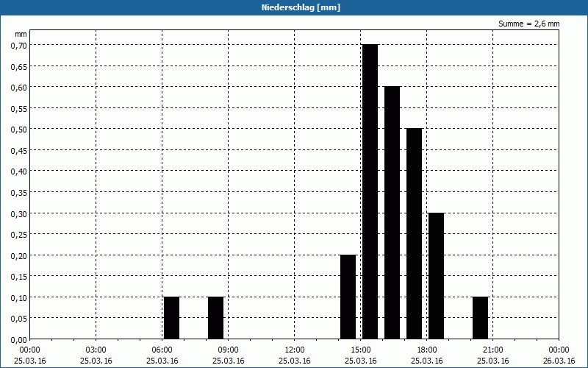Select the 21:00 time axis label
Image resolution: width=588 pixels, height=368 pixels.
coord(492,350)
